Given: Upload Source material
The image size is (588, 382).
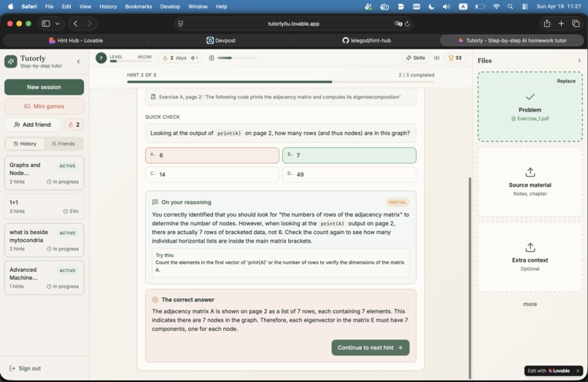Looking at the screenshot, I should point(530,182).
